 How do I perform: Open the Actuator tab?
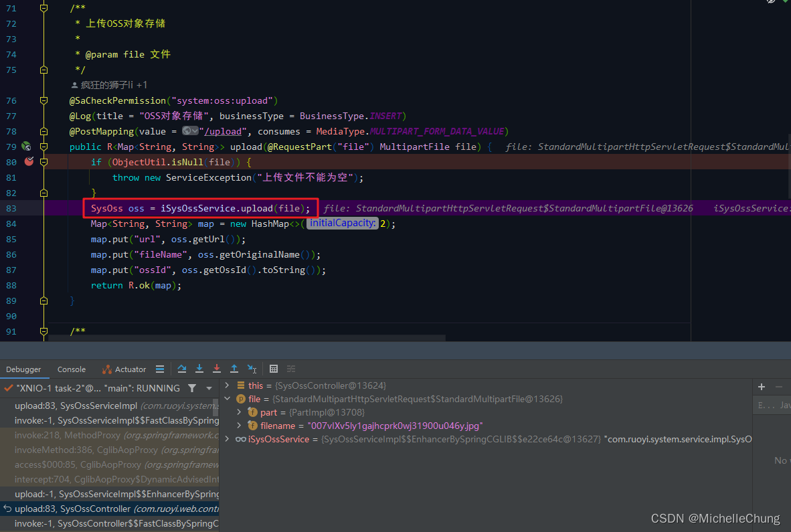(x=130, y=369)
